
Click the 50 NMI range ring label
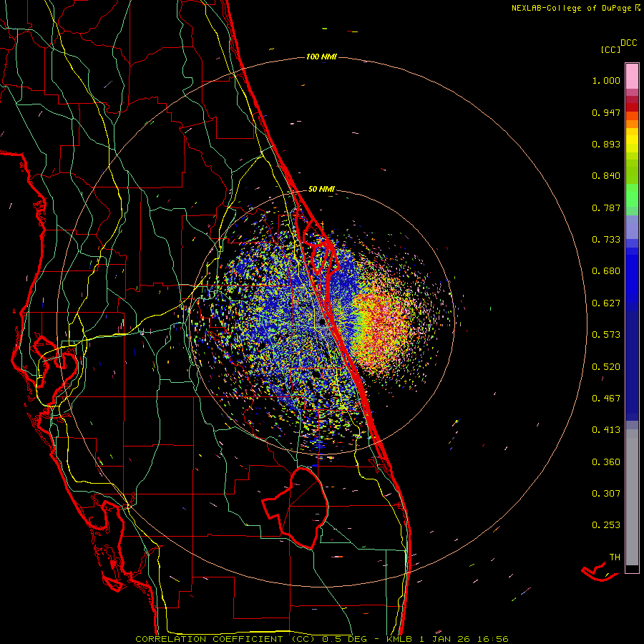[x=321, y=189]
